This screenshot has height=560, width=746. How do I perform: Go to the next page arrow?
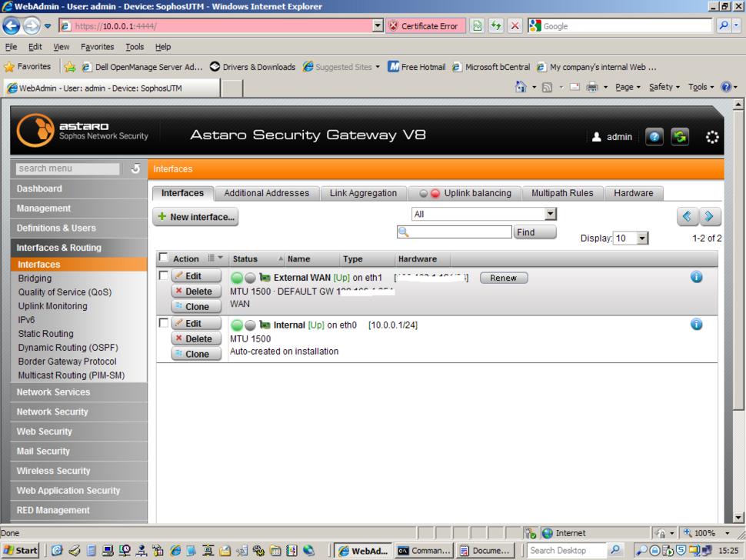(x=711, y=217)
